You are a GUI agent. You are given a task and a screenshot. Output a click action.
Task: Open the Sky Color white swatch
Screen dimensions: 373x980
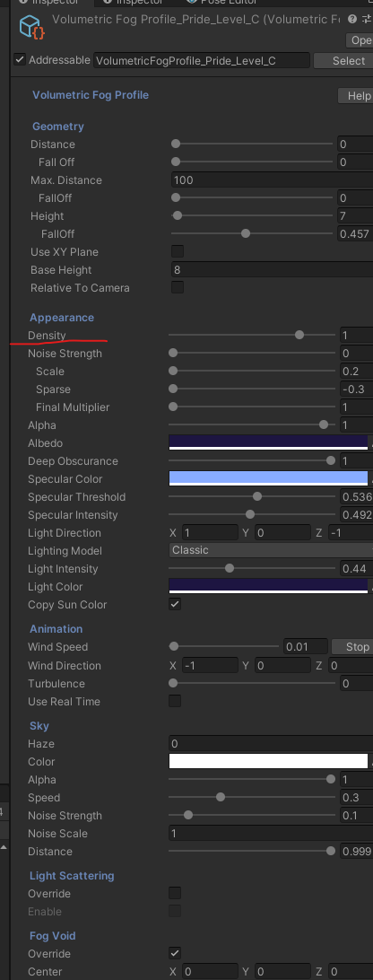(x=268, y=762)
